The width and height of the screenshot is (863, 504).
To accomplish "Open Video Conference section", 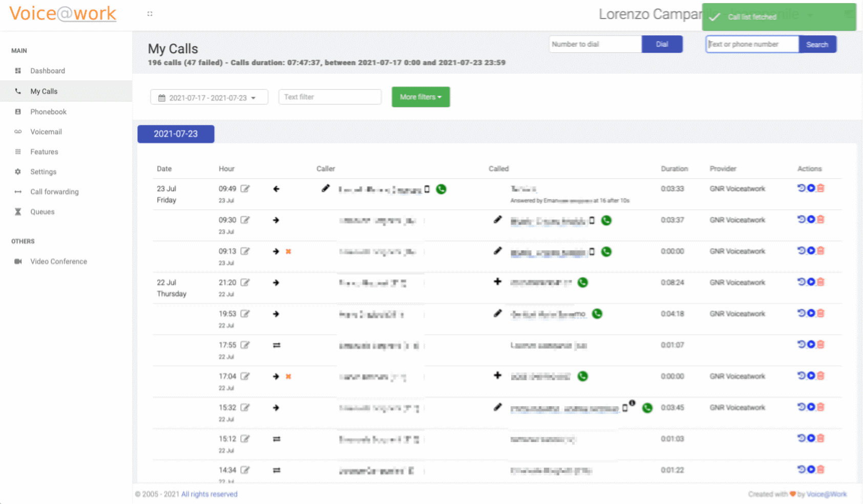I will (58, 261).
